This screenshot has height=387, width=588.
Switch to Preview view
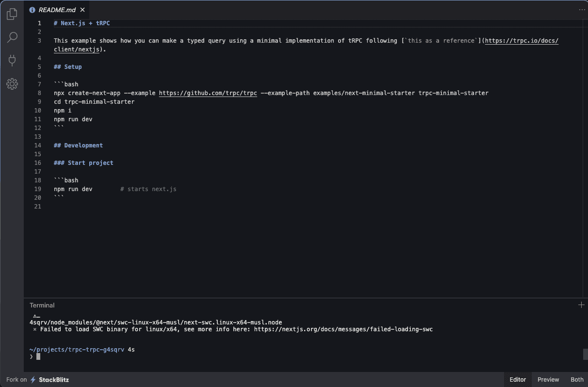(548, 380)
